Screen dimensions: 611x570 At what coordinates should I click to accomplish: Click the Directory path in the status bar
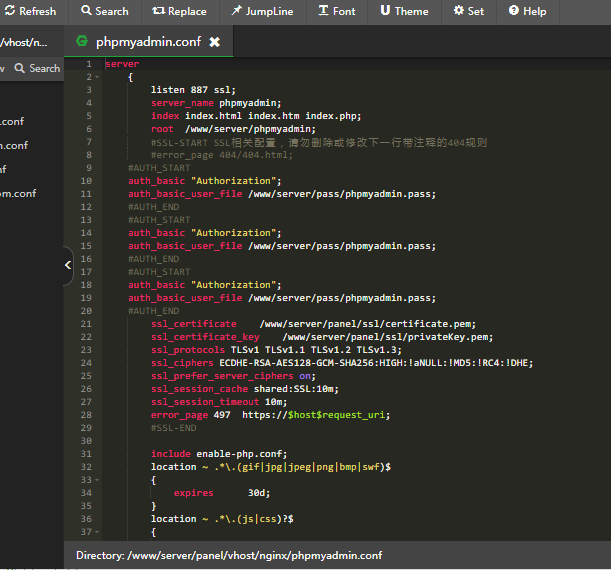[x=228, y=555]
